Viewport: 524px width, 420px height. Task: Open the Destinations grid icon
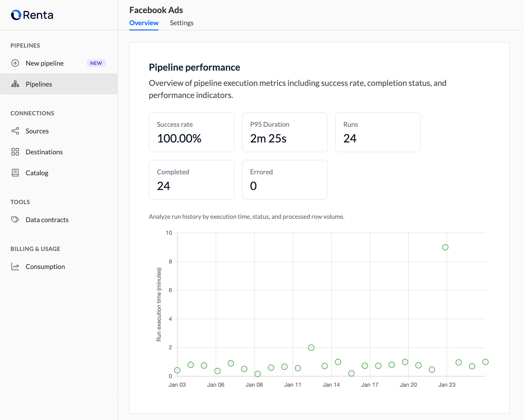pyautogui.click(x=15, y=152)
